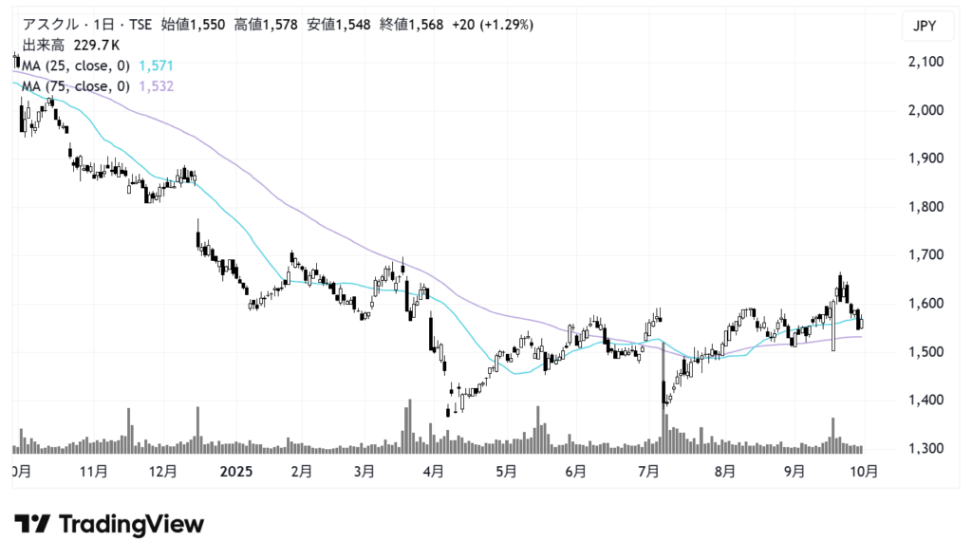Click the MA 75 value 1,532

tap(156, 86)
